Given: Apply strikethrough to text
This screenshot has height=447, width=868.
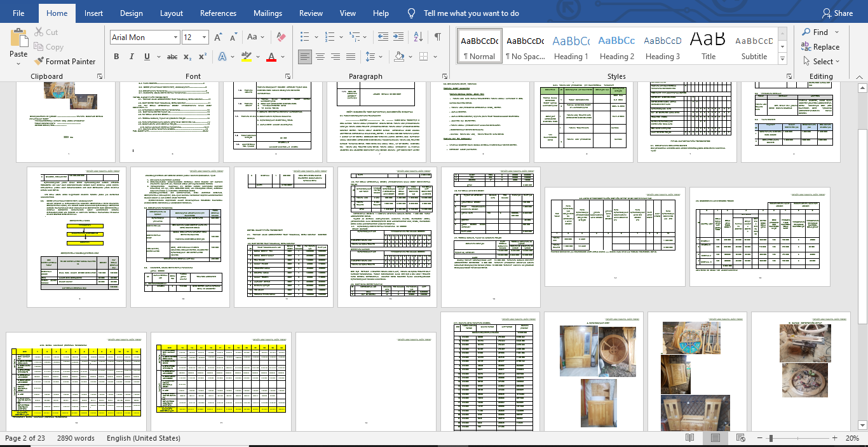Looking at the screenshot, I should click(x=171, y=57).
